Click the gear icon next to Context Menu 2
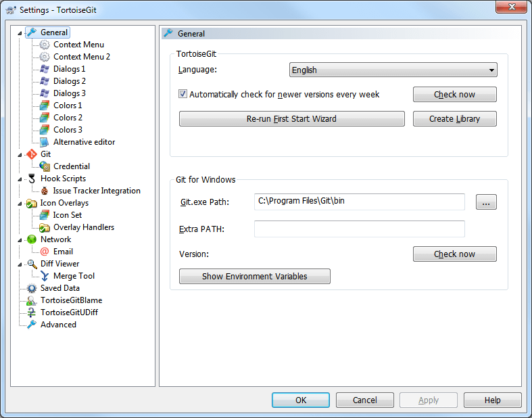The image size is (532, 418). coord(45,57)
